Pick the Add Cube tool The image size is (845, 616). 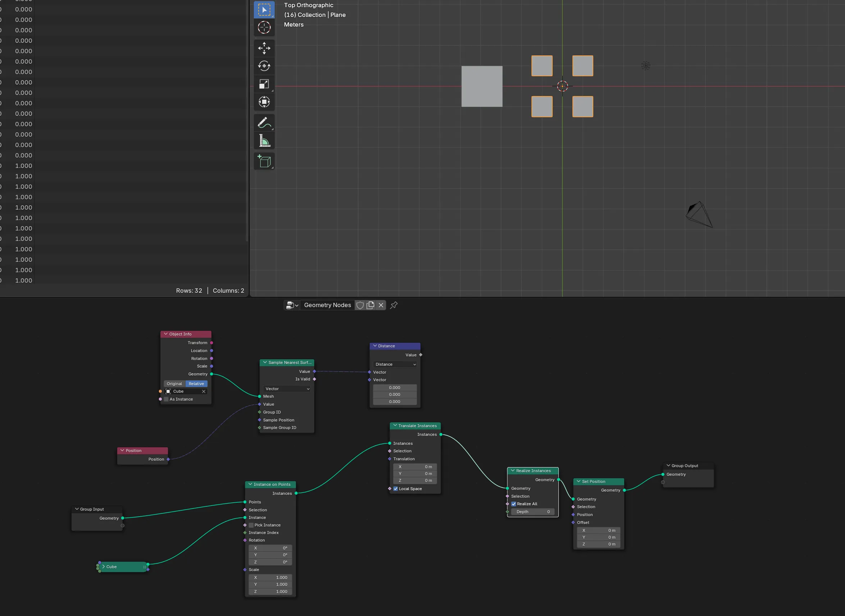264,161
